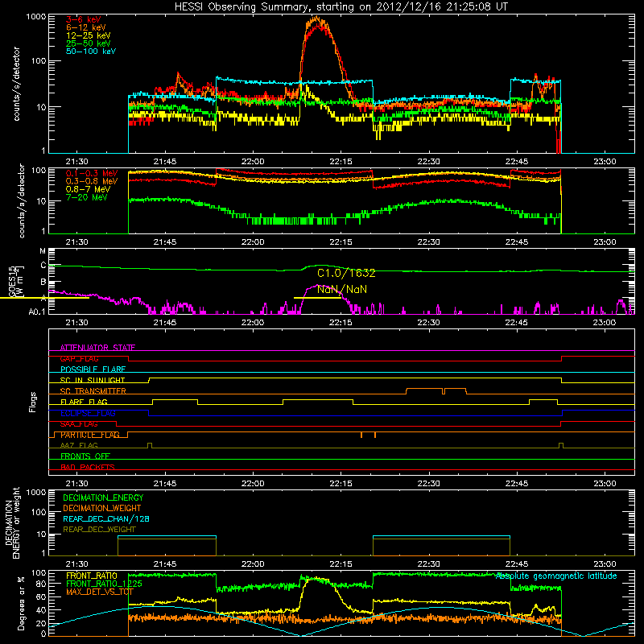Viewport: 644px width, 644px height.
Task: Click the 'NaN/NaN' annotation in GOES panel
Action: click(x=341, y=290)
